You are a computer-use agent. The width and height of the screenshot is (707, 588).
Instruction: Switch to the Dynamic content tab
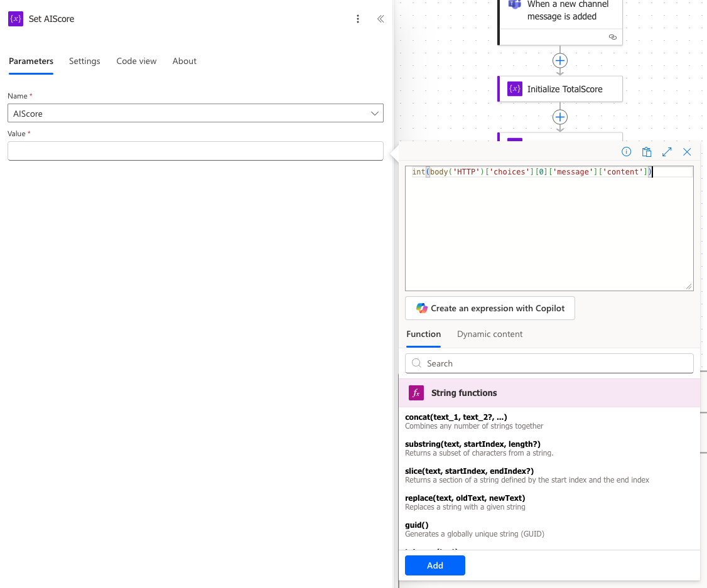(x=490, y=334)
